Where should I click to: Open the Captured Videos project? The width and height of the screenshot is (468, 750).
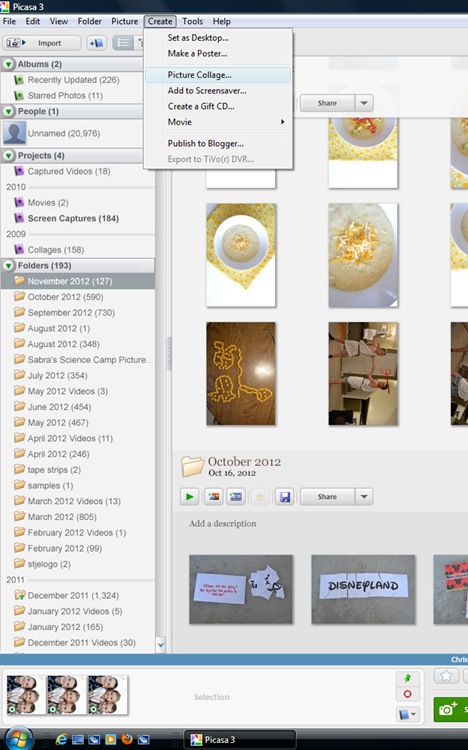(68, 171)
